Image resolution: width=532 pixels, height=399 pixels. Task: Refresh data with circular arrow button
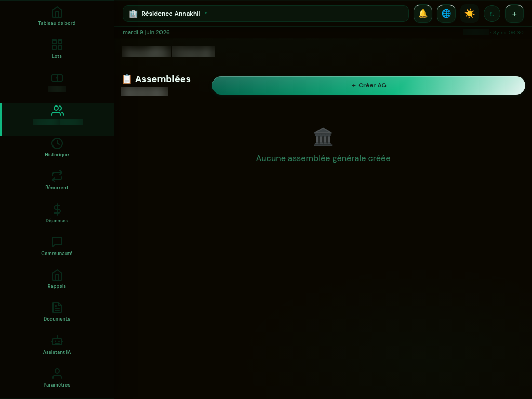(x=492, y=14)
